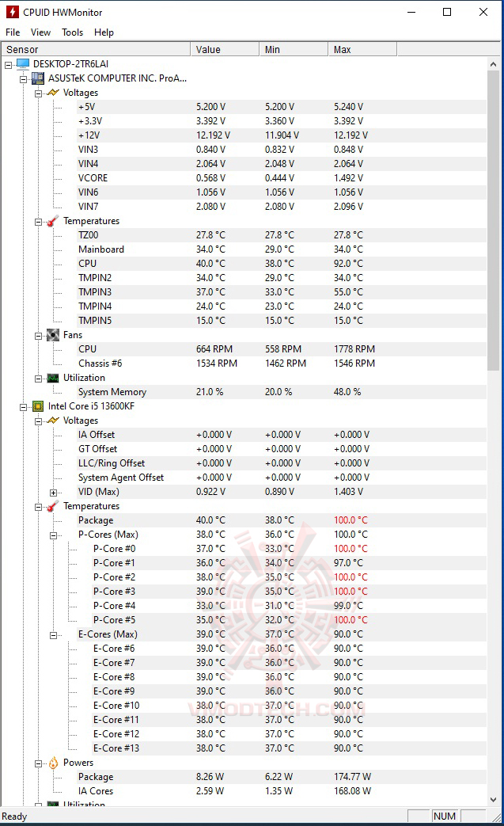Click the ASUSTeK motherboard icon
504x826 pixels.
[x=38, y=78]
